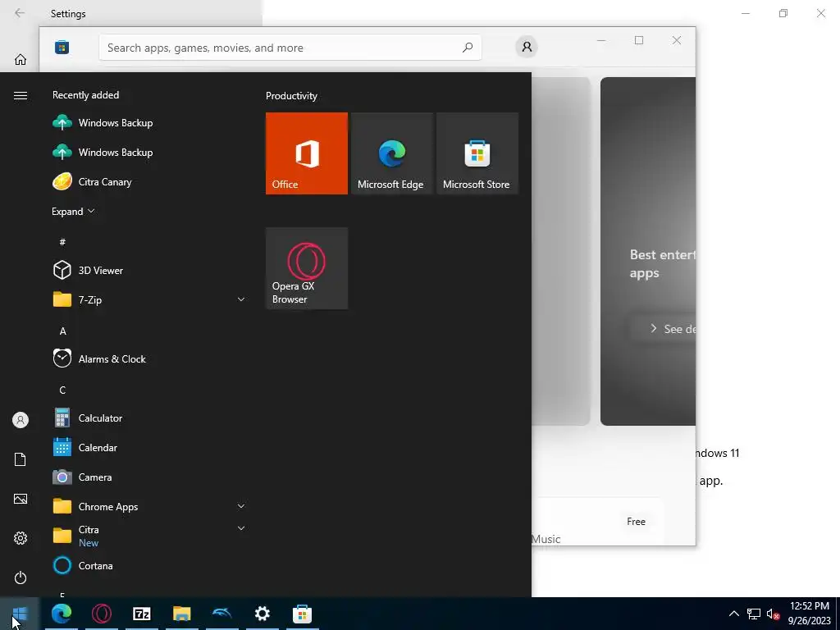The image size is (840, 630).
Task: Open the Calendar app
Action: tap(148, 447)
